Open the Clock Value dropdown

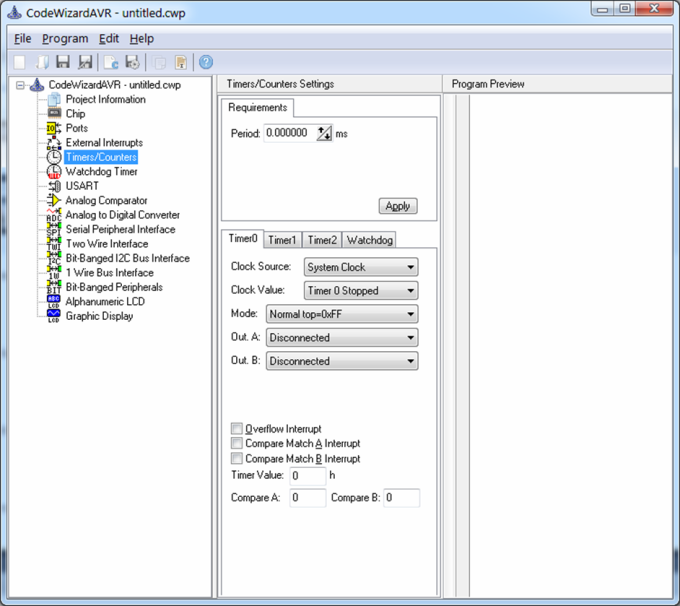click(361, 291)
